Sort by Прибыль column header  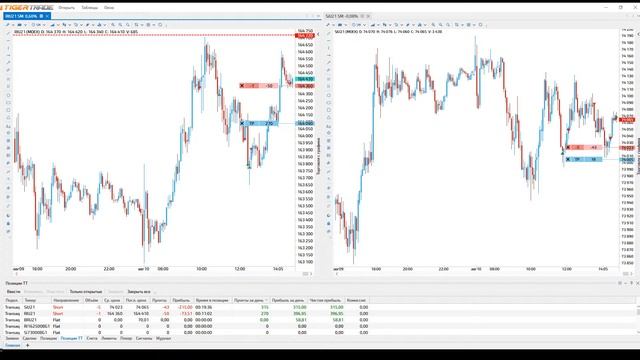tap(181, 300)
